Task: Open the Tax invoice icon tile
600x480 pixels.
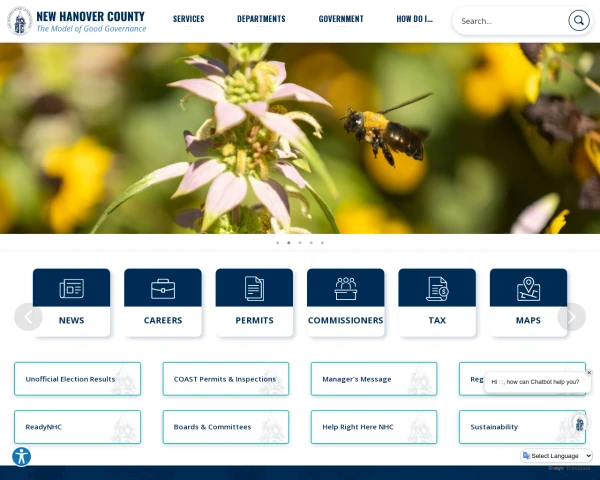Action: click(437, 289)
